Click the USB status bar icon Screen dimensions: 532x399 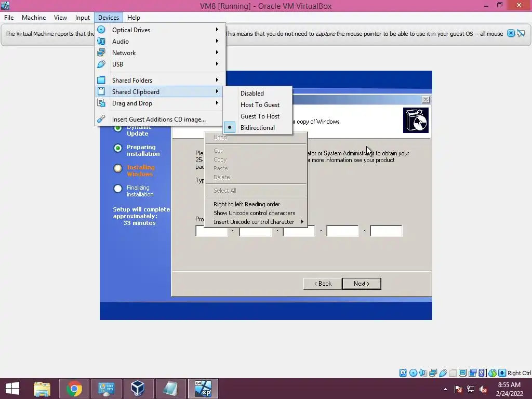[443, 373]
